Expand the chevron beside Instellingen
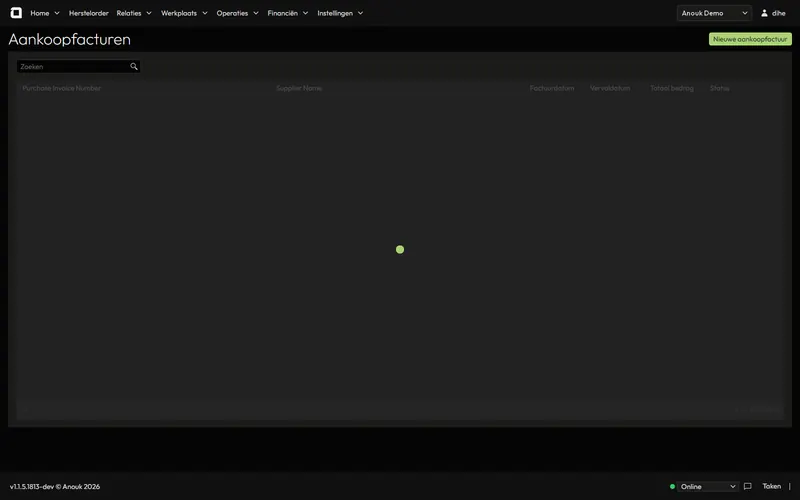Screen dimensions: 800x500 coord(360,13)
